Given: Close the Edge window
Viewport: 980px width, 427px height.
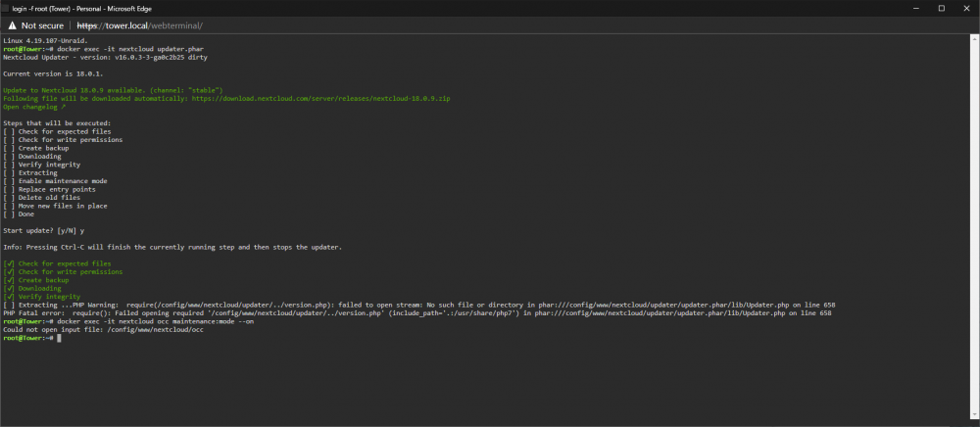Looking at the screenshot, I should pos(966,8).
